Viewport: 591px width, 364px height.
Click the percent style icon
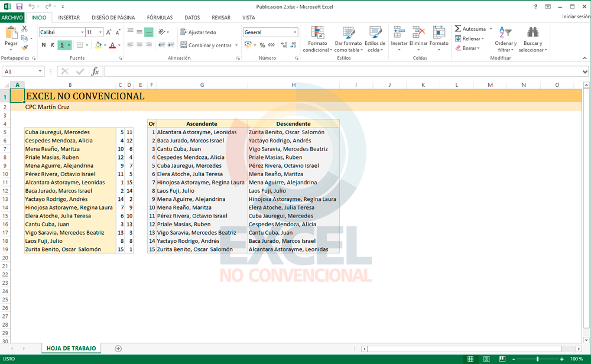(262, 45)
